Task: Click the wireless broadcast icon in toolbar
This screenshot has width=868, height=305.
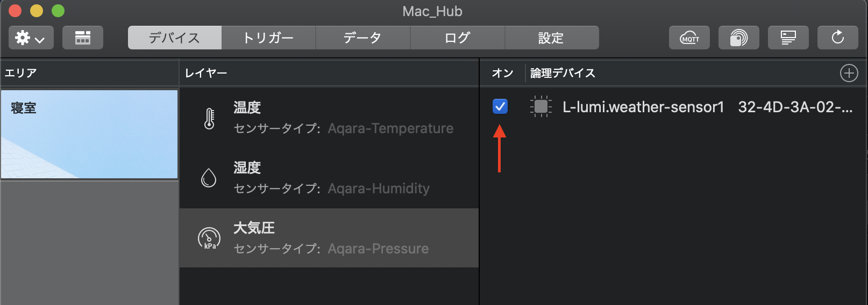Action: point(739,38)
